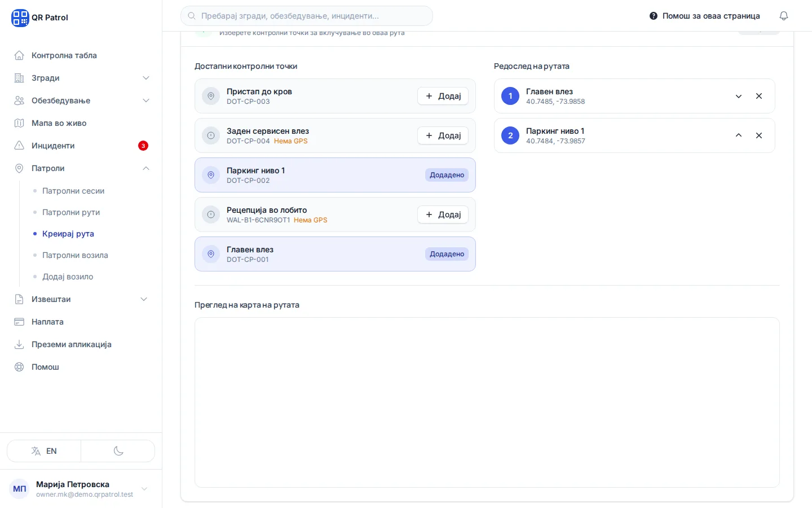Click the Извештаи document icon
The image size is (812, 508).
[19, 299]
